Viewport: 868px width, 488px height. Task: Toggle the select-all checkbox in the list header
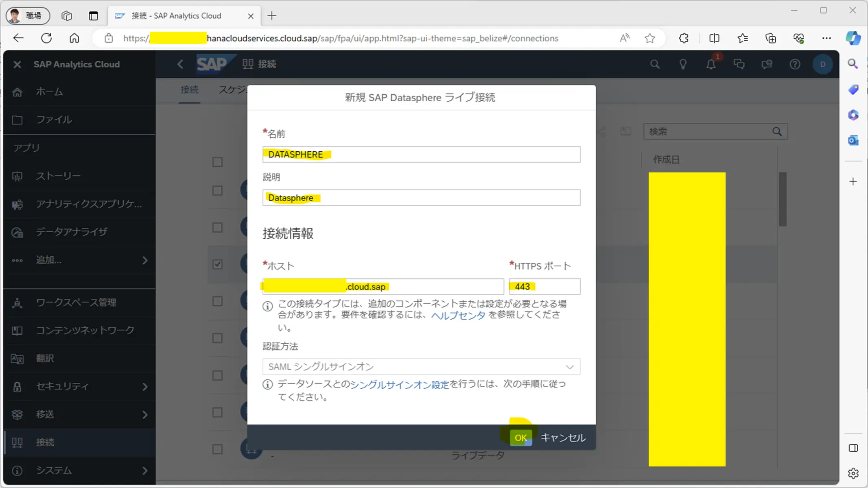click(218, 162)
